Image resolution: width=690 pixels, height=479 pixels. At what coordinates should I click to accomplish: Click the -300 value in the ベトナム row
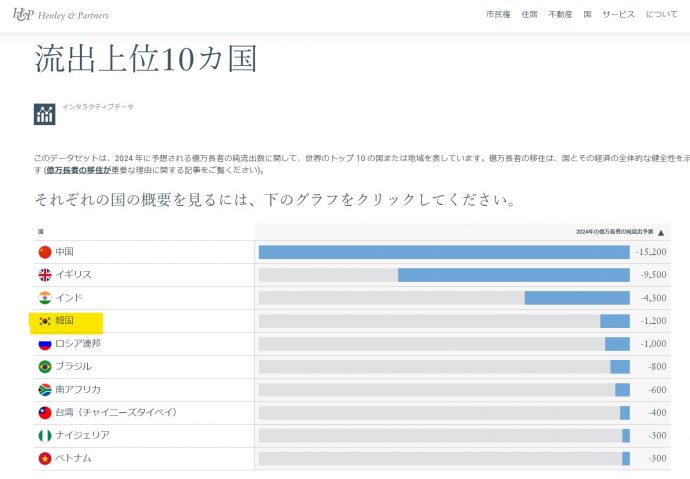[657, 458]
